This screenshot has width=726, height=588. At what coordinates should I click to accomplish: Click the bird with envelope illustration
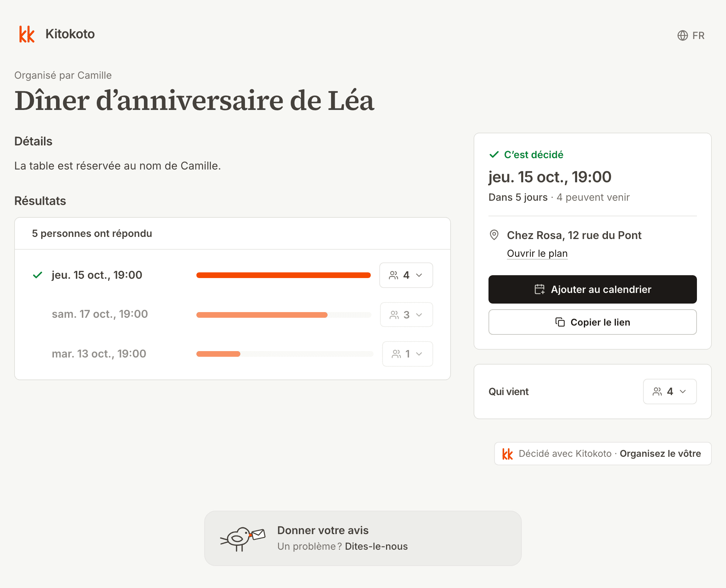(x=243, y=539)
